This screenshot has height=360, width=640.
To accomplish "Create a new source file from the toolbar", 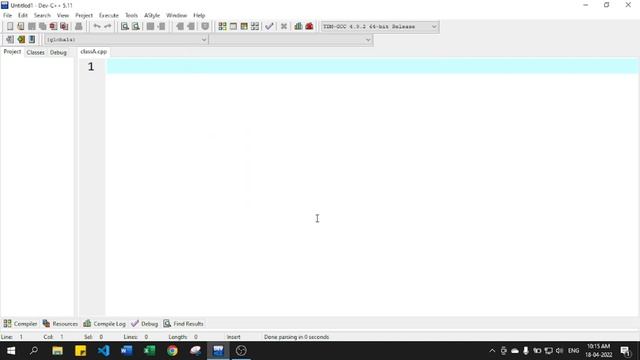I will (10, 27).
